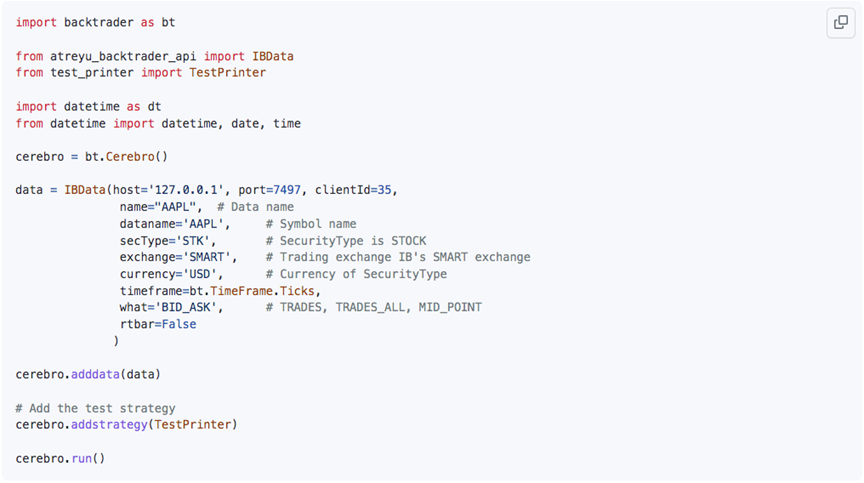Click the cerebro.run() line

pos(60,458)
